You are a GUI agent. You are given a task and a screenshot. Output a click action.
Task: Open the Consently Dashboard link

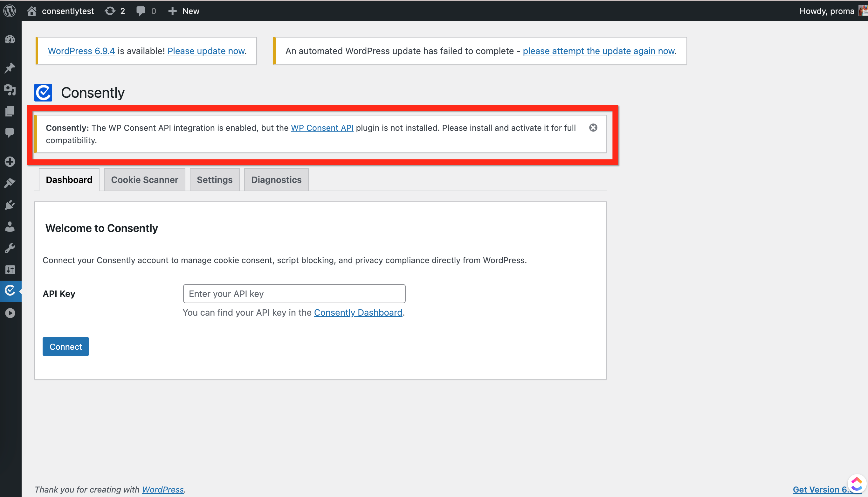pos(358,312)
